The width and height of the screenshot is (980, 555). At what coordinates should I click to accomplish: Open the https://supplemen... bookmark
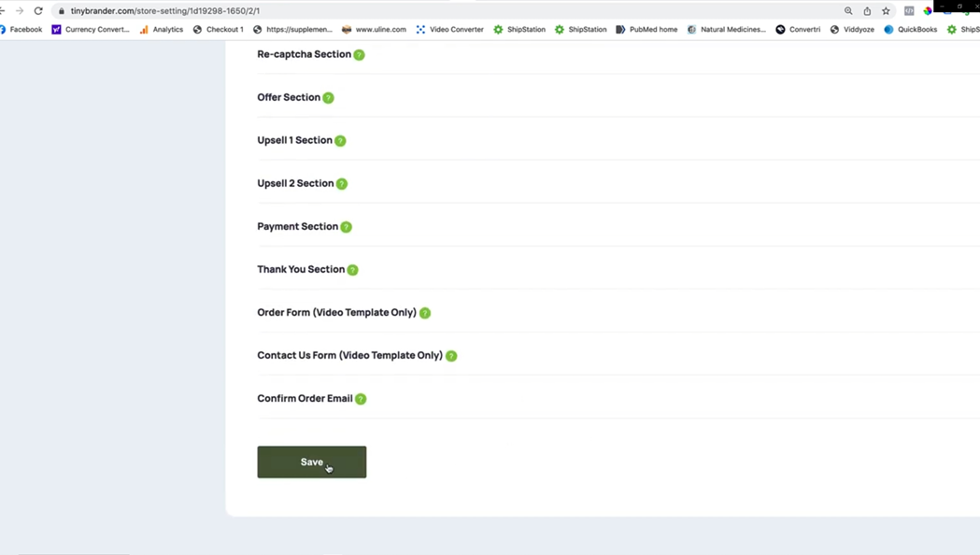[292, 29]
